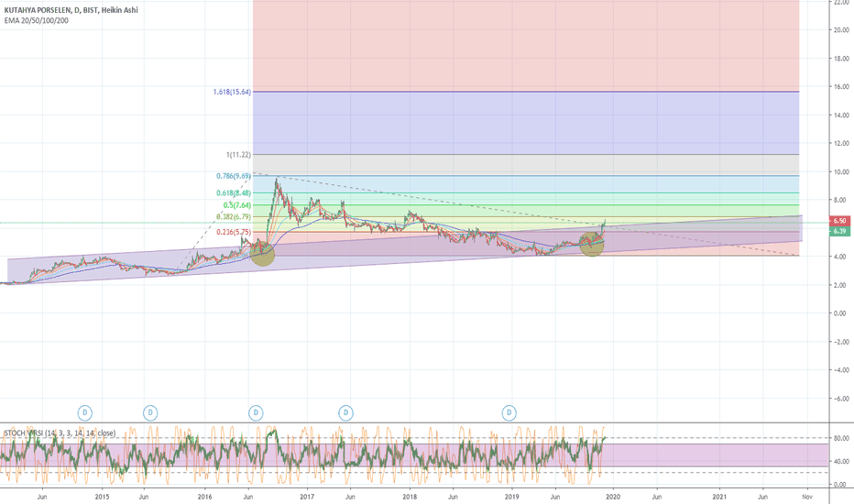
Task: Click the -2.00 price axis label
Action: 841,342
